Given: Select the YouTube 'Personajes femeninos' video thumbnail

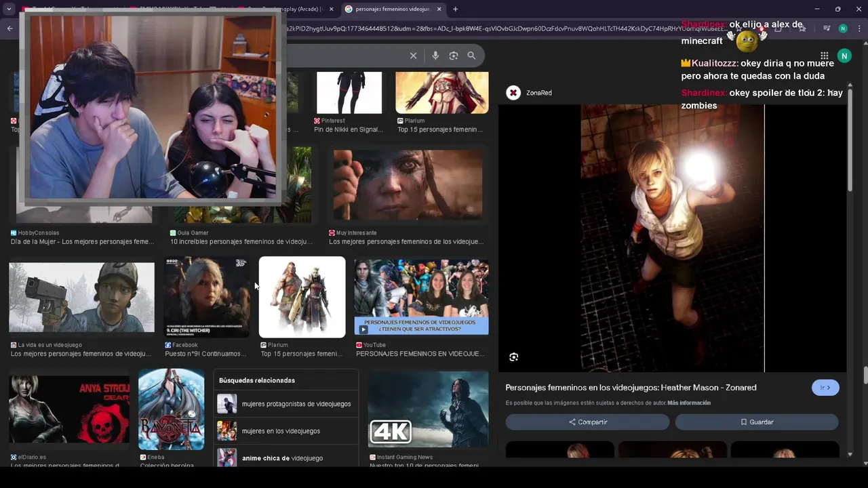Looking at the screenshot, I should tap(421, 297).
